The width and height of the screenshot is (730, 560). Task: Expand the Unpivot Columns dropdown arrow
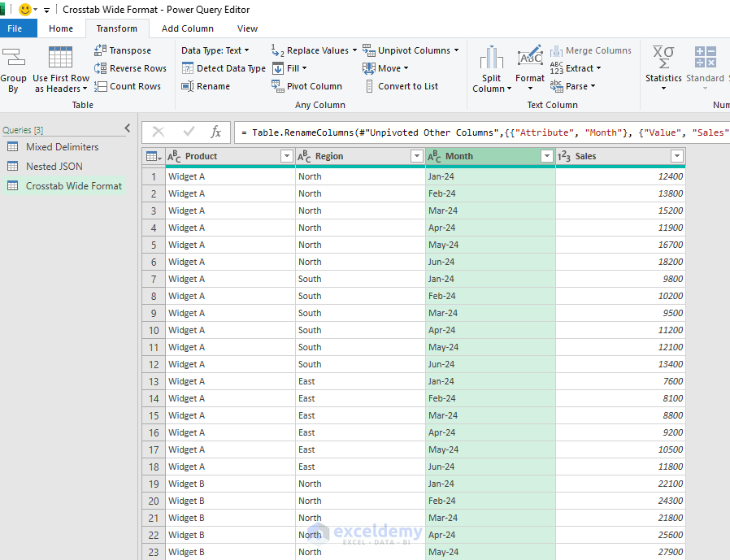tap(456, 50)
